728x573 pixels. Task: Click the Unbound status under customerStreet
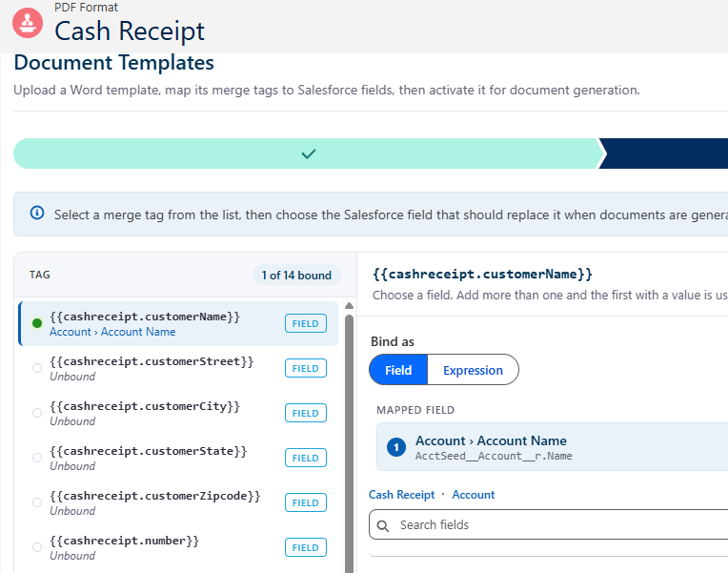point(72,377)
